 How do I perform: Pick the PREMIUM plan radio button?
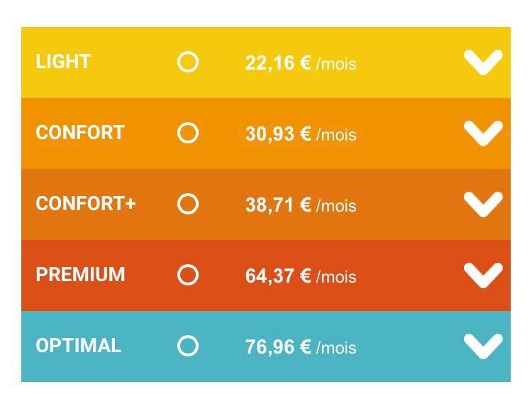[188, 275]
